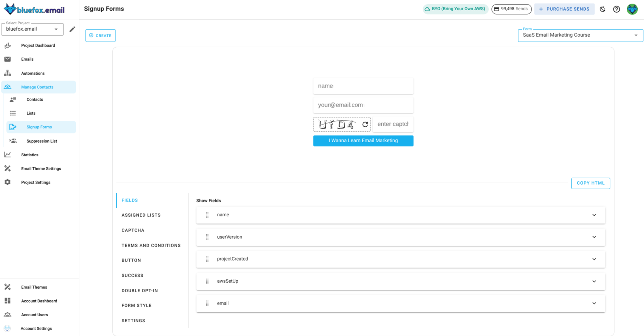Click the CREATE button
Image resolution: width=644 pixels, height=336 pixels.
click(x=100, y=35)
